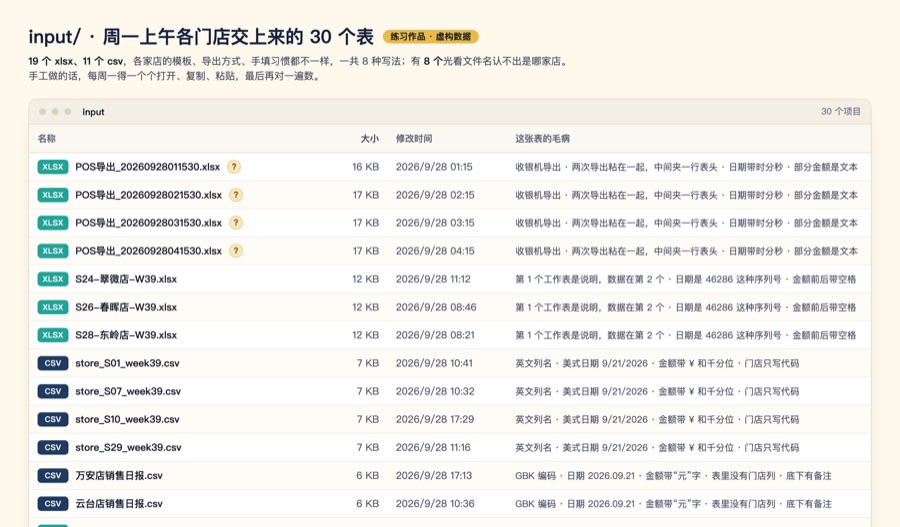Click question mark next to POS导出_20260928011530.xlsx
Image resolution: width=900 pixels, height=527 pixels.
(234, 167)
